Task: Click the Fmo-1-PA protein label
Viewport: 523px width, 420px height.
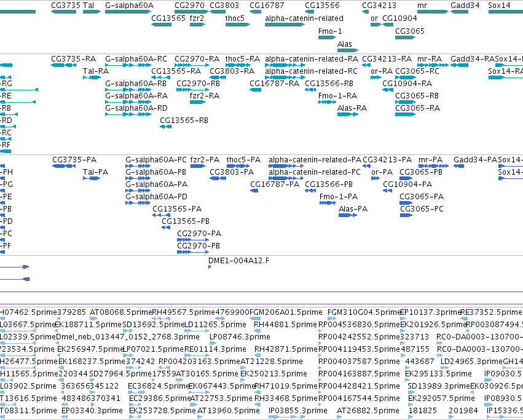Action: coord(339,196)
